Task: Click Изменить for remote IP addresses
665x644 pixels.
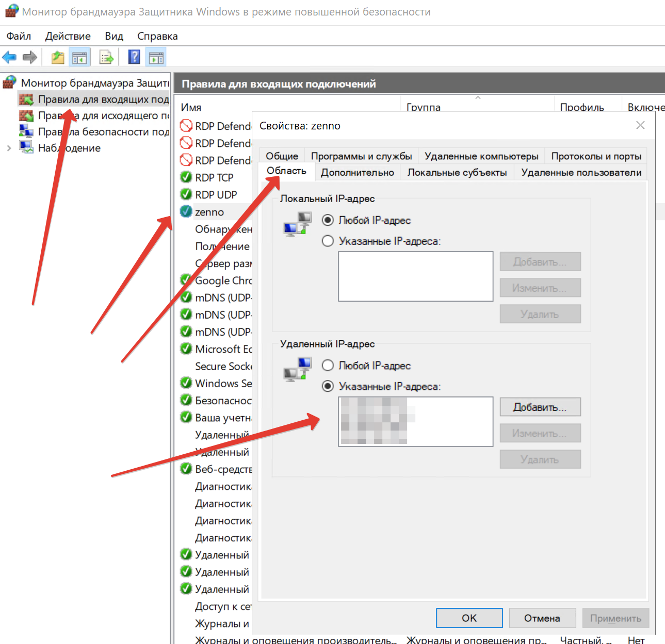Action: tap(540, 433)
